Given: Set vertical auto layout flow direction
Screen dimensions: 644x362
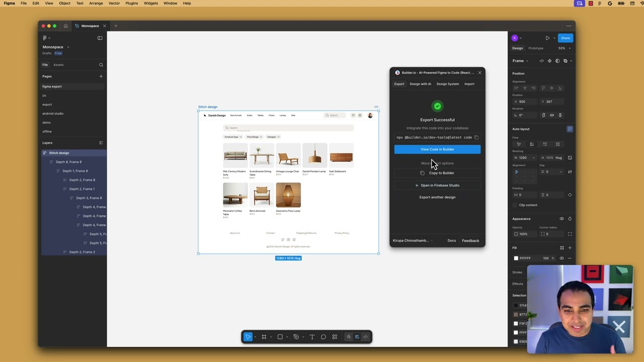Looking at the screenshot, I should tap(532, 144).
